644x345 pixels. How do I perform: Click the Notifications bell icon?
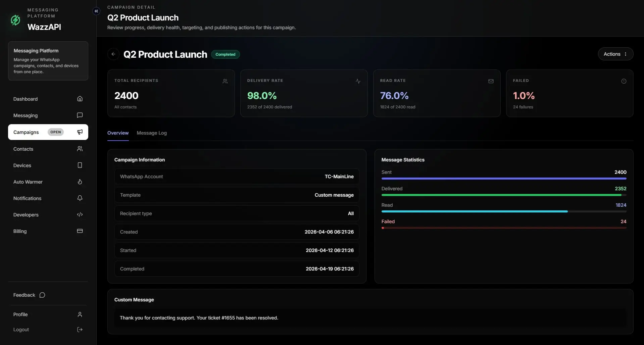point(80,198)
